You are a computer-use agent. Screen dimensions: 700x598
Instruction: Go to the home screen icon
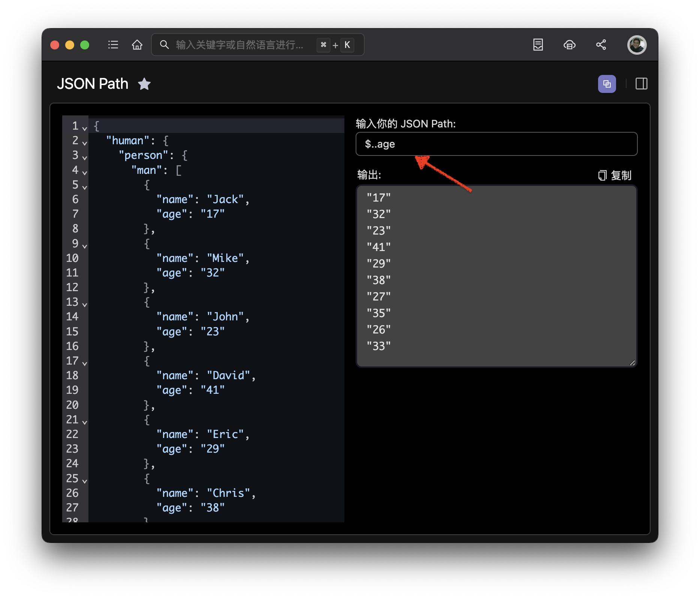coord(137,45)
